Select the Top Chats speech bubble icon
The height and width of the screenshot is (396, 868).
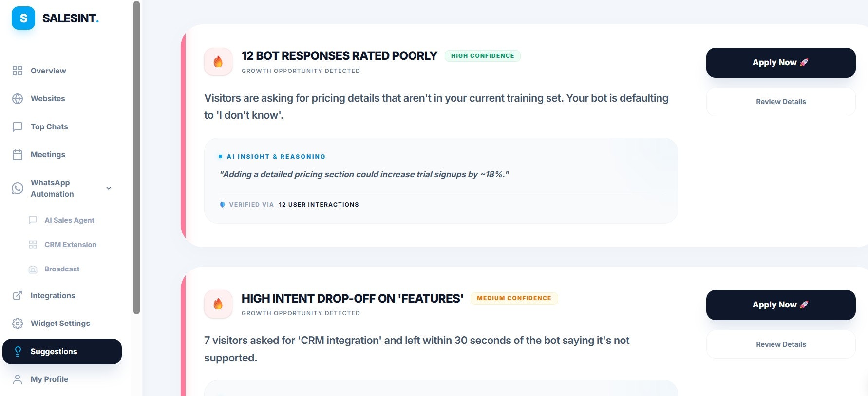coord(18,127)
